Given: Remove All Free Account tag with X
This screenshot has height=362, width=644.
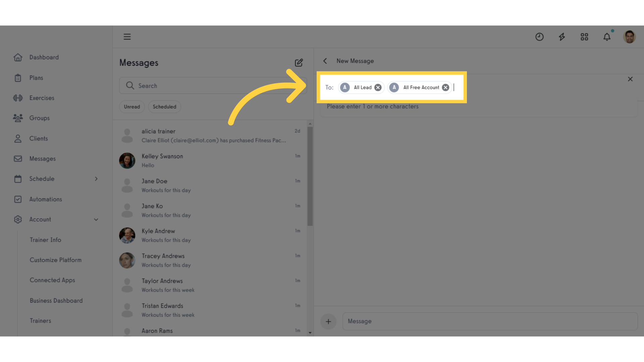Looking at the screenshot, I should (x=445, y=87).
